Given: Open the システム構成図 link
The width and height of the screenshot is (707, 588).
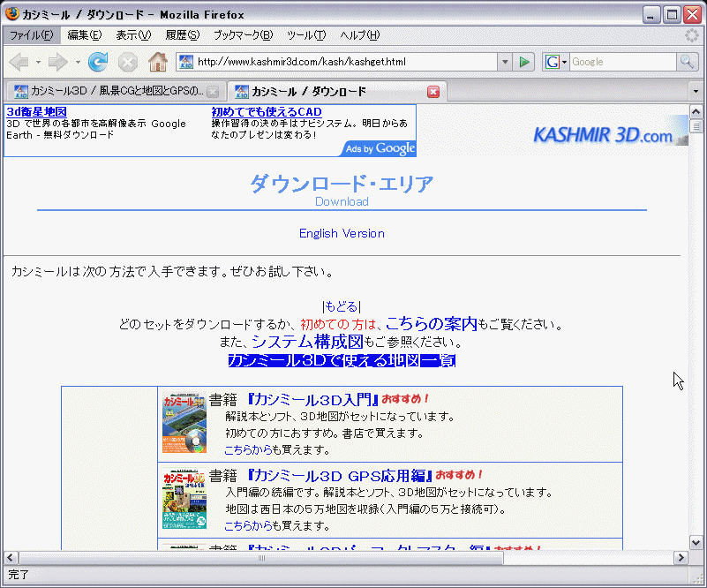Looking at the screenshot, I should point(307,342).
